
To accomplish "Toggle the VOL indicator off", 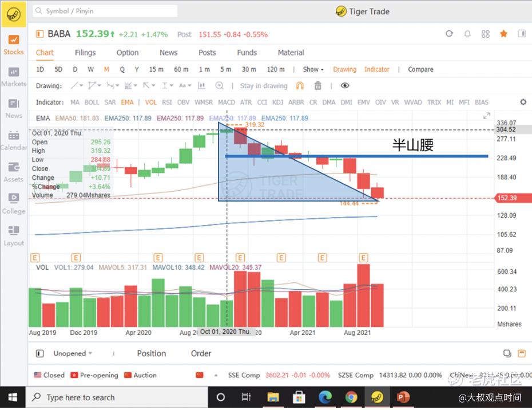I will pyautogui.click(x=150, y=102).
